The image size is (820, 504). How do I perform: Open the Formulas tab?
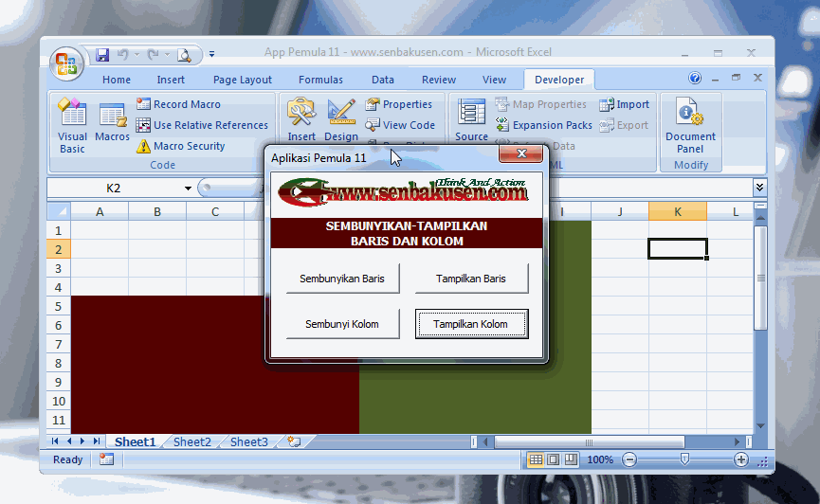320,80
